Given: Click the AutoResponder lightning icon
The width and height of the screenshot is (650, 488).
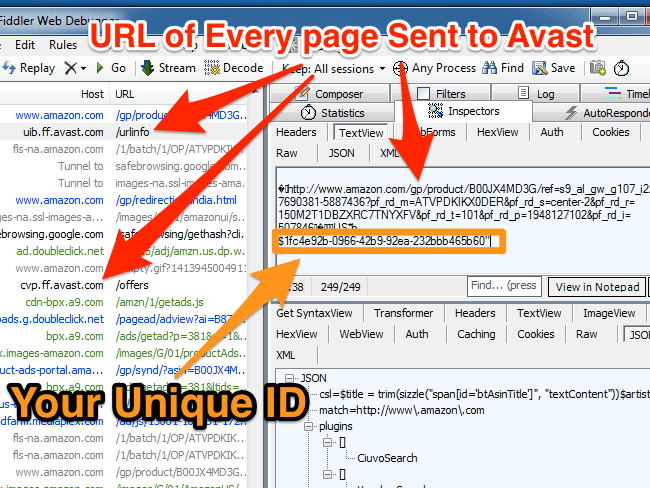Looking at the screenshot, I should [571, 113].
